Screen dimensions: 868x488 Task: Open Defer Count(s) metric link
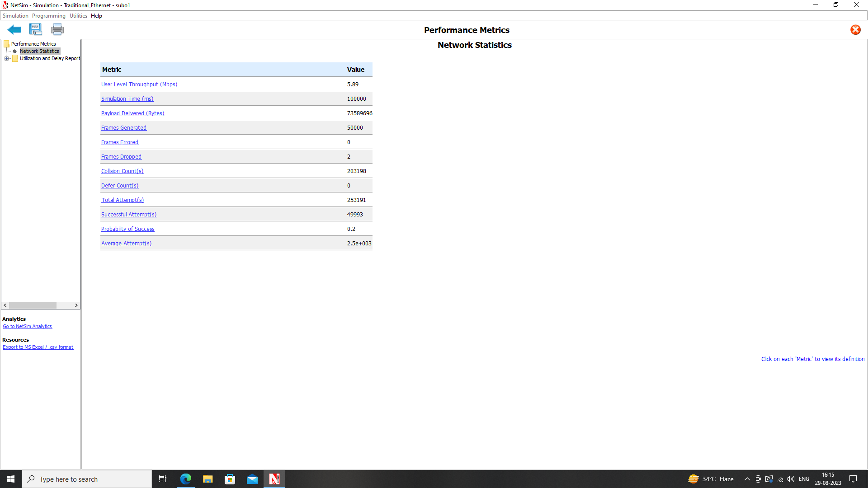(x=120, y=186)
